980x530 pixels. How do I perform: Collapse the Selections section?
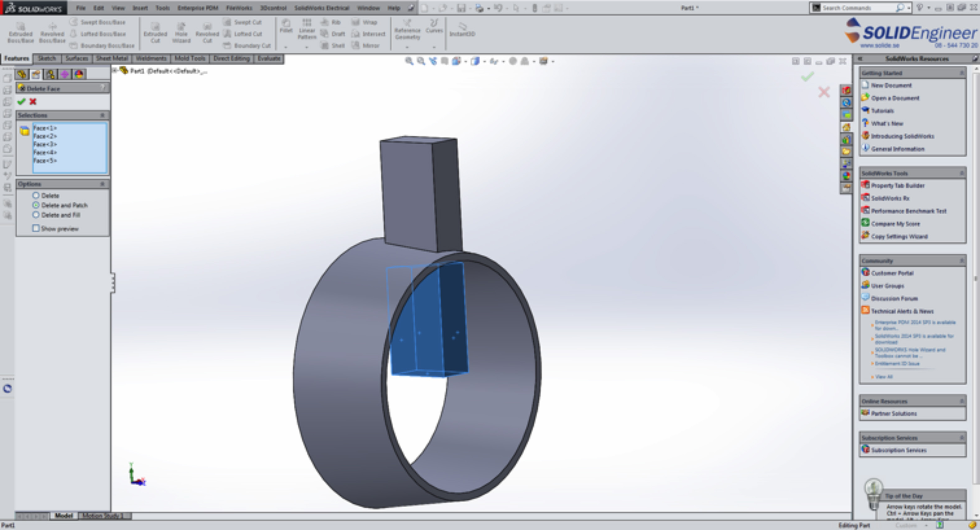click(102, 115)
